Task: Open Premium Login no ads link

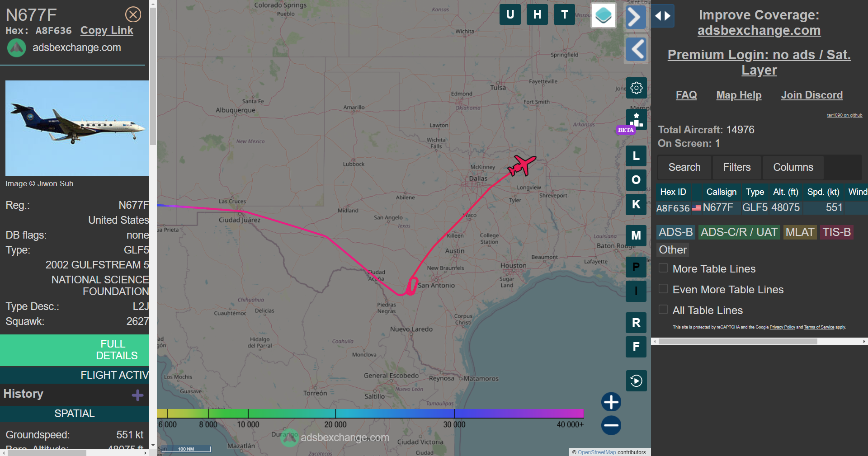Action: tap(759, 62)
